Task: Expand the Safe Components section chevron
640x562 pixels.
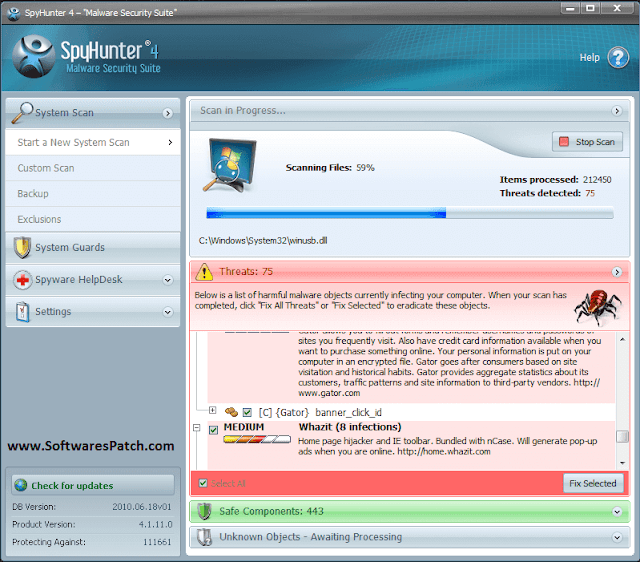Action: [x=617, y=511]
